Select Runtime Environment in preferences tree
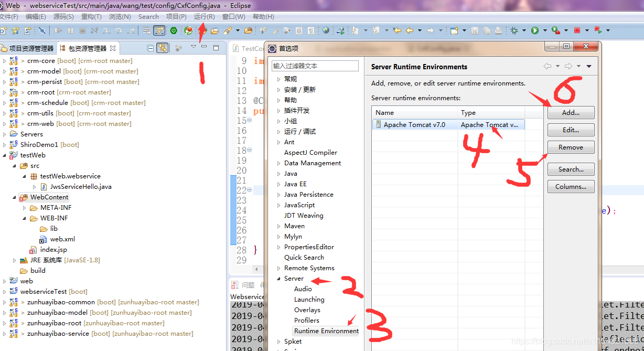Screen dimensions: 644x351 click(x=326, y=331)
